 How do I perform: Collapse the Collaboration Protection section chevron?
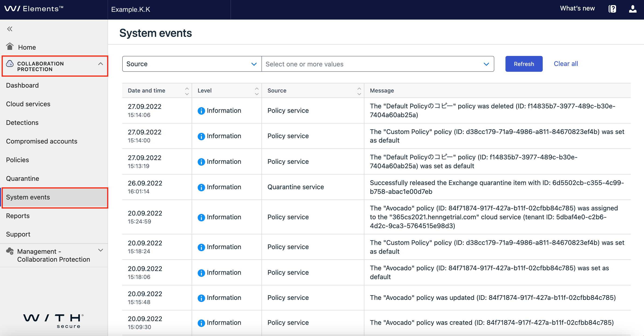tap(101, 64)
